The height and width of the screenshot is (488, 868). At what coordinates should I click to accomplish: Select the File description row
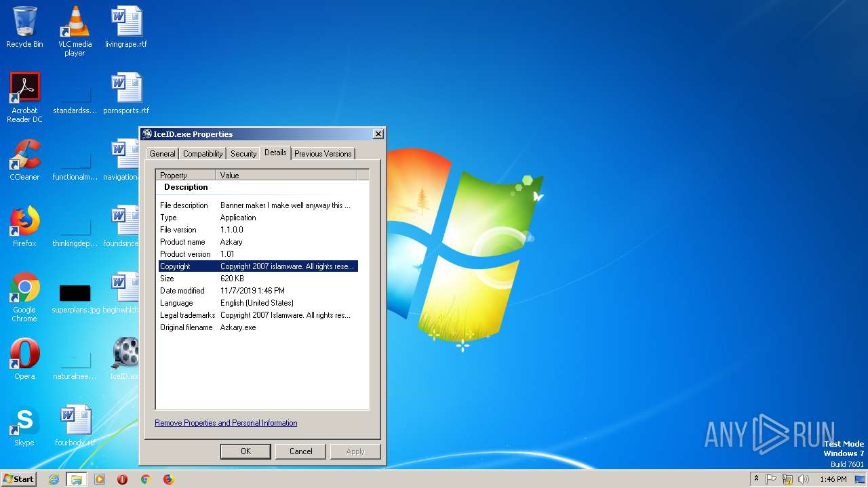click(258, 205)
